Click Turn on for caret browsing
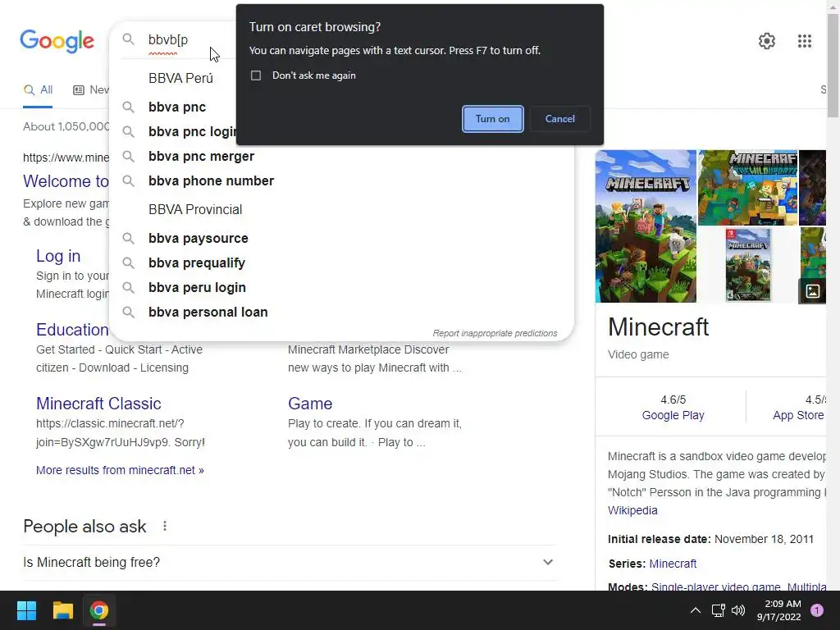Viewport: 840px width, 630px height. pyautogui.click(x=492, y=119)
